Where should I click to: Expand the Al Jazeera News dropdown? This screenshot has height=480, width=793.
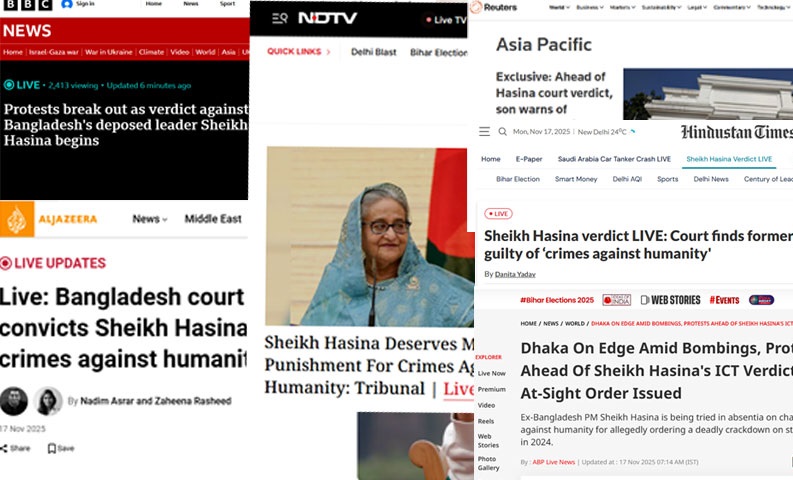coord(150,219)
